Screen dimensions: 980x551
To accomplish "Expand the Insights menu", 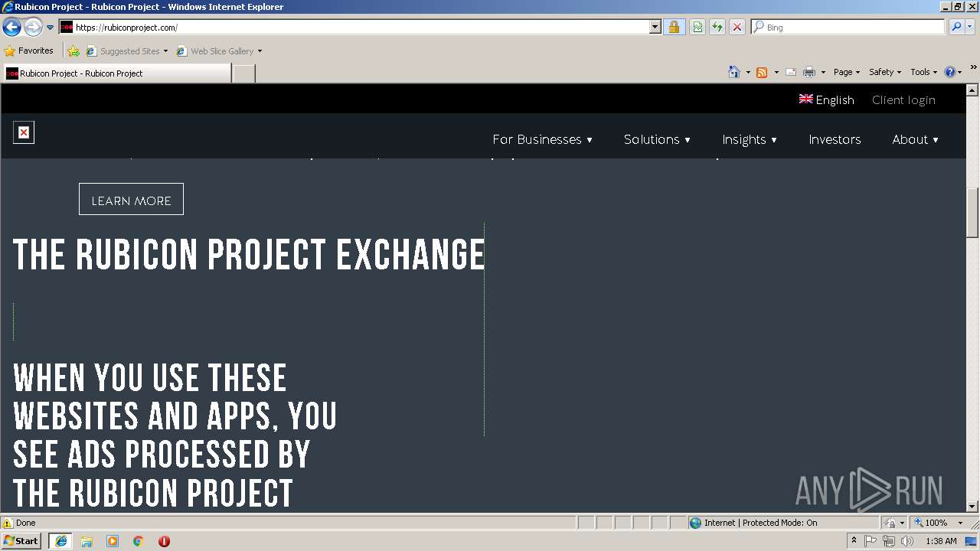I will click(750, 139).
